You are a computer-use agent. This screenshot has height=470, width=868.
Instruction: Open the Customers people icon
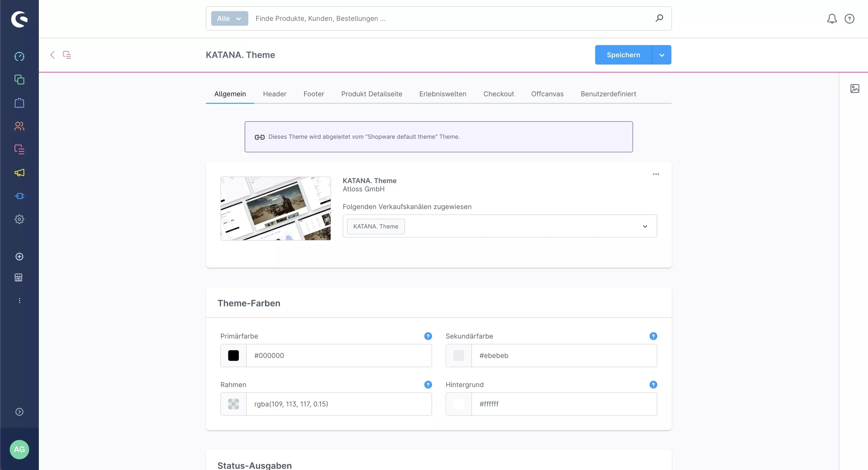(x=19, y=126)
